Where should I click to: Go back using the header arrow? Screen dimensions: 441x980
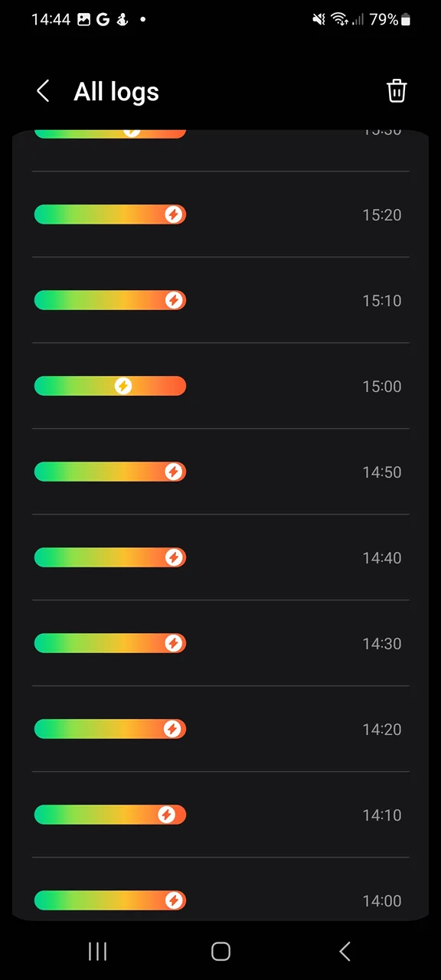click(43, 91)
